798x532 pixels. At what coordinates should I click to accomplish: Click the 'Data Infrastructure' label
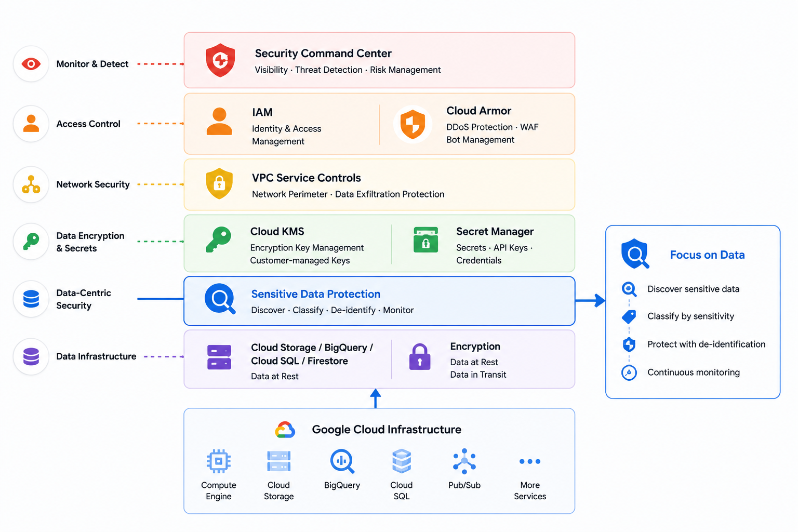[x=96, y=356]
